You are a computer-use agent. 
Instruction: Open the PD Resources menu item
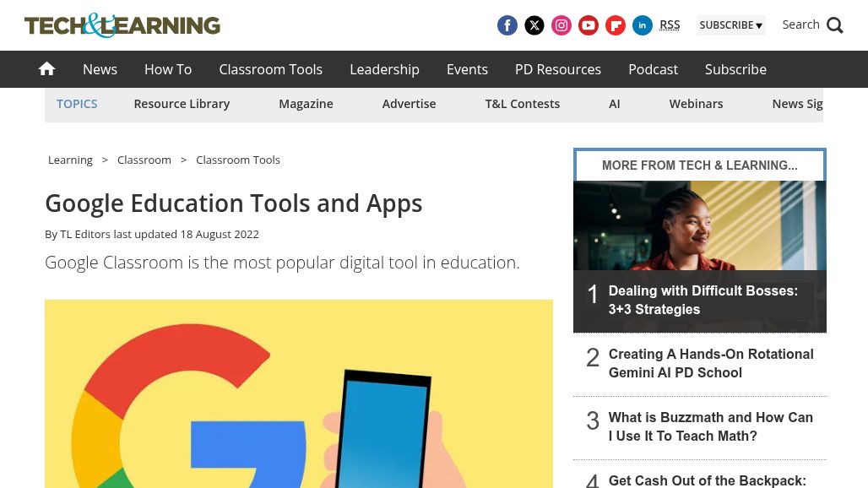tap(558, 69)
